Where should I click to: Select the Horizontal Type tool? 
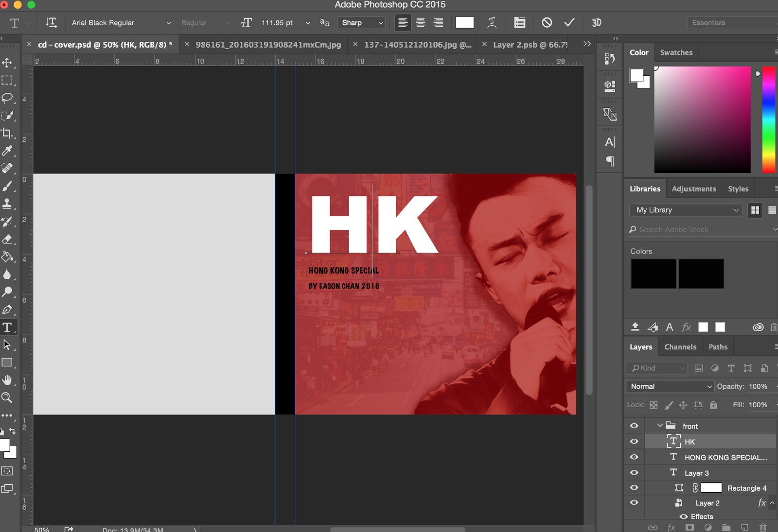[7, 327]
